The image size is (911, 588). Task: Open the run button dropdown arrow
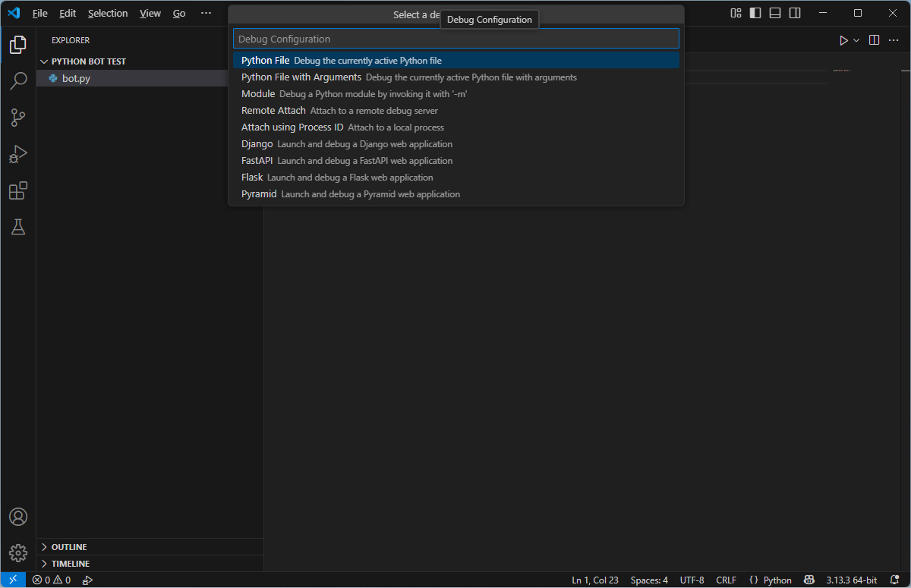tap(856, 40)
